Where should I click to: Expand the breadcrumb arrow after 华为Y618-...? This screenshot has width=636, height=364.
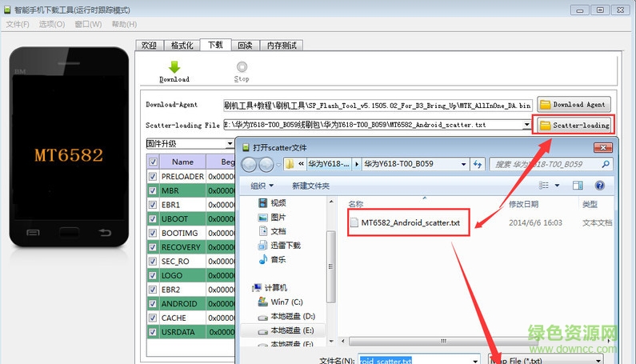[357, 164]
